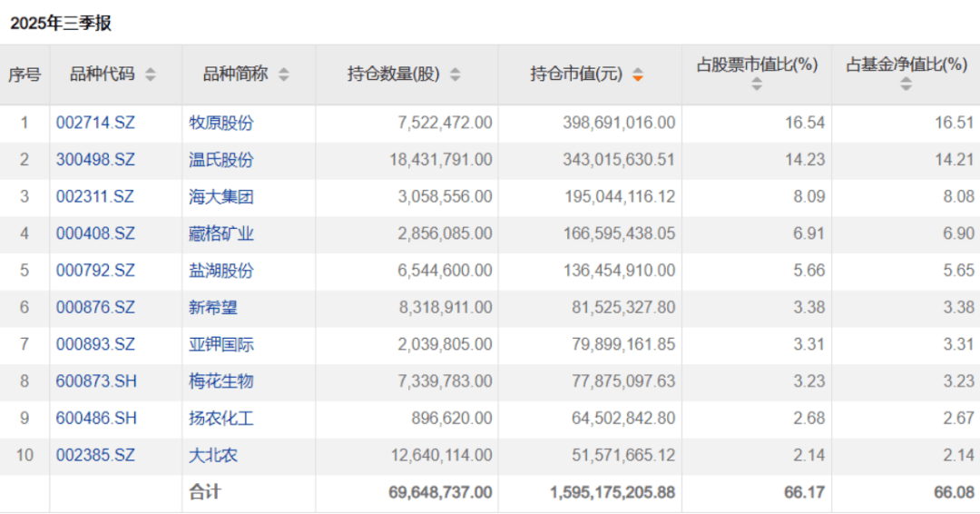
Task: Open 海大集团 stock name link
Action: click(x=221, y=196)
